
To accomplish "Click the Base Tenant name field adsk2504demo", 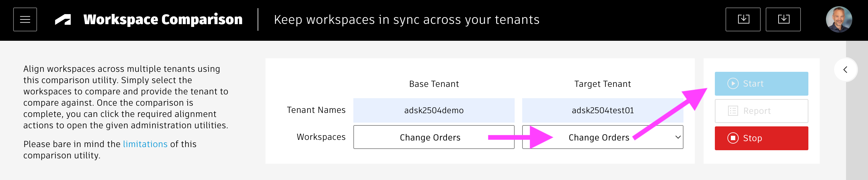I will point(433,110).
